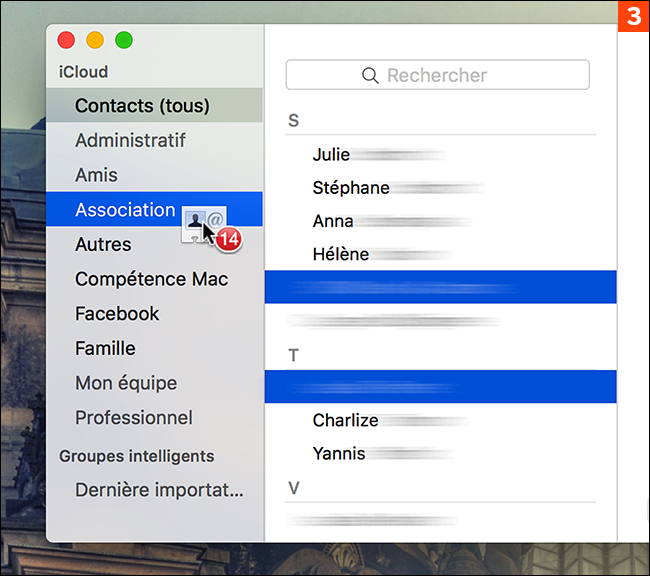The height and width of the screenshot is (576, 650).
Task: Select the Amis group in sidebar
Action: [x=96, y=175]
